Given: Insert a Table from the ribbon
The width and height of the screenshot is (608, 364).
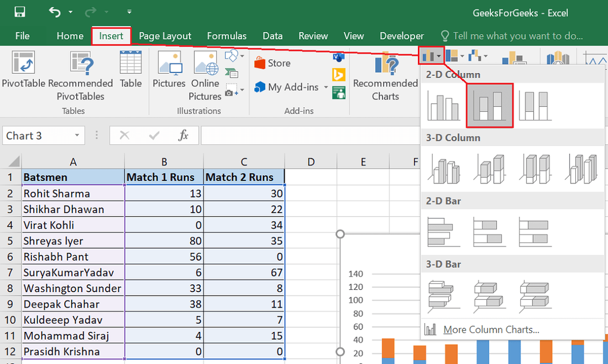Looking at the screenshot, I should pos(131,69).
